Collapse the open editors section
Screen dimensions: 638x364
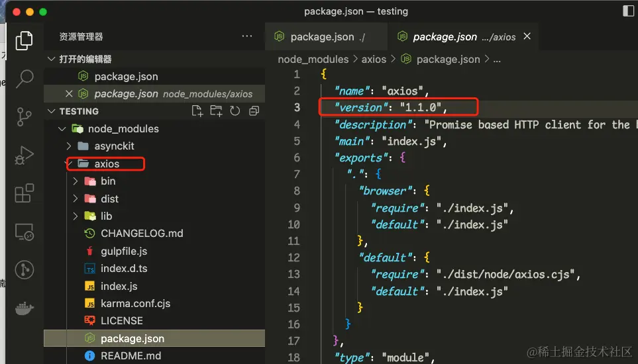click(x=51, y=59)
